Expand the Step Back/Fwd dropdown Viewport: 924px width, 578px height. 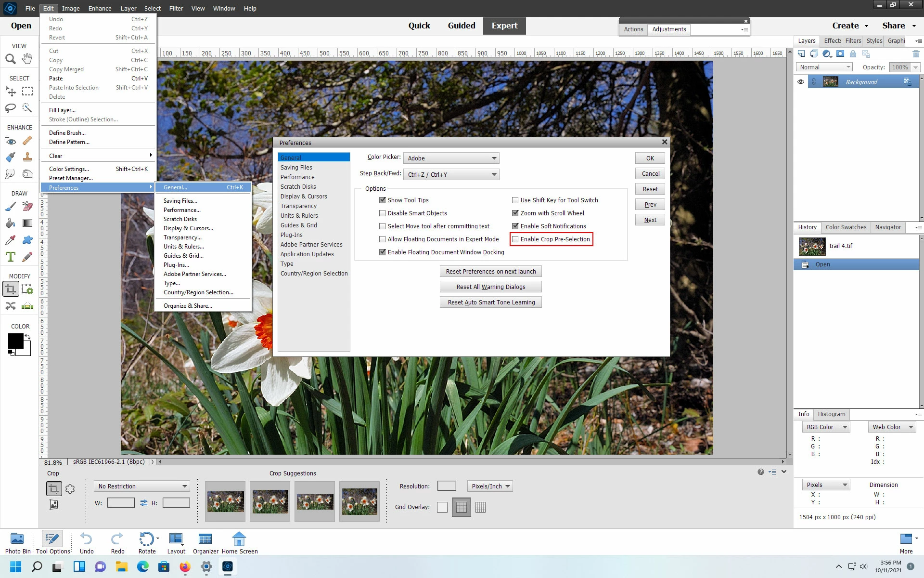point(451,175)
